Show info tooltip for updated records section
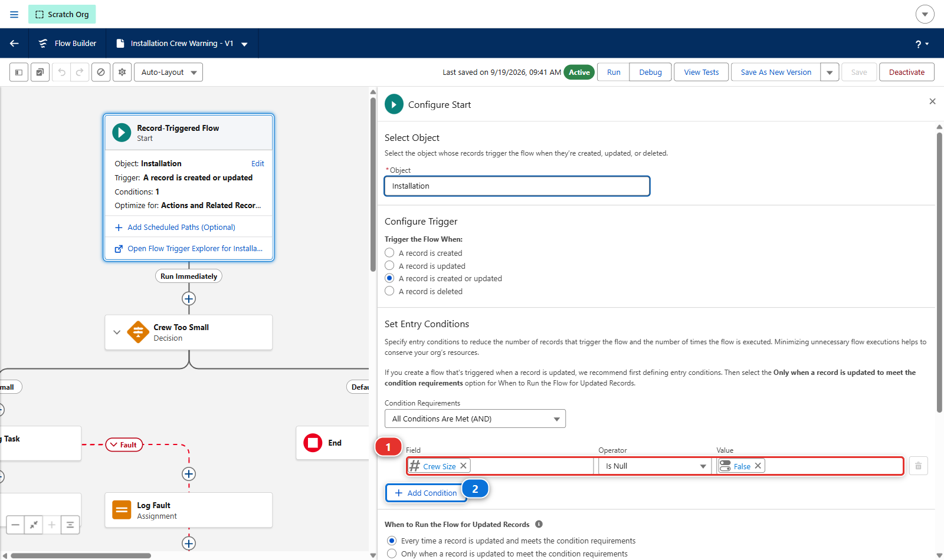The height and width of the screenshot is (560, 944). (x=539, y=524)
